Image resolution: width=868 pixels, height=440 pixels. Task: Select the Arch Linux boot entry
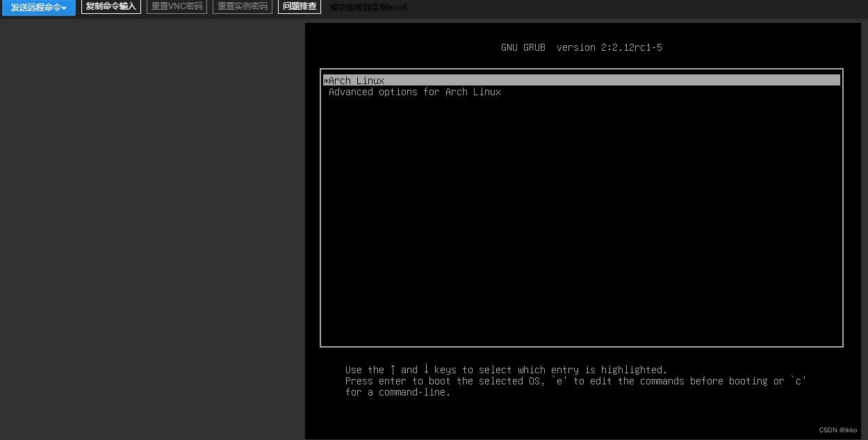click(355, 80)
